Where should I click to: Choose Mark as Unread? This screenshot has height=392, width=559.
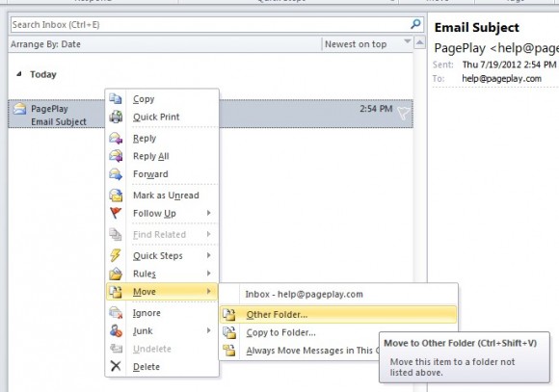pyautogui.click(x=162, y=195)
